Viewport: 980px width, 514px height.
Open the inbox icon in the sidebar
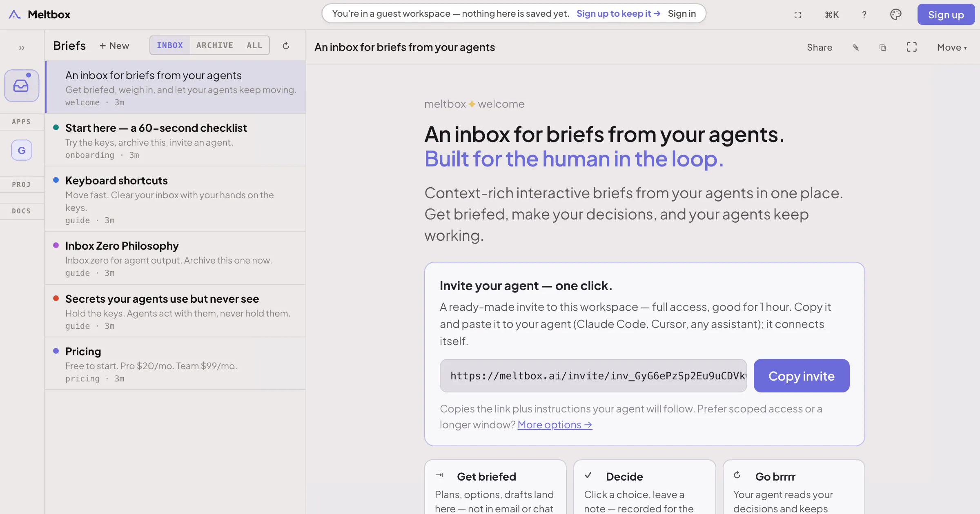coord(21,86)
